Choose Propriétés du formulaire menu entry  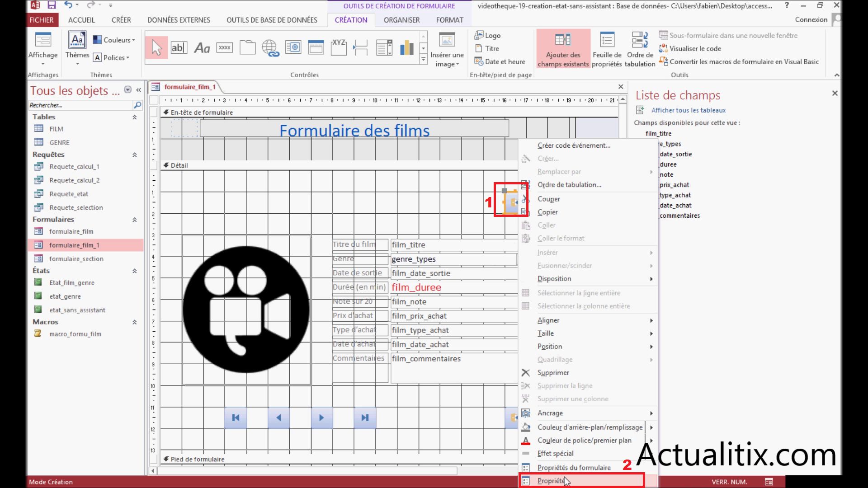(x=588, y=468)
